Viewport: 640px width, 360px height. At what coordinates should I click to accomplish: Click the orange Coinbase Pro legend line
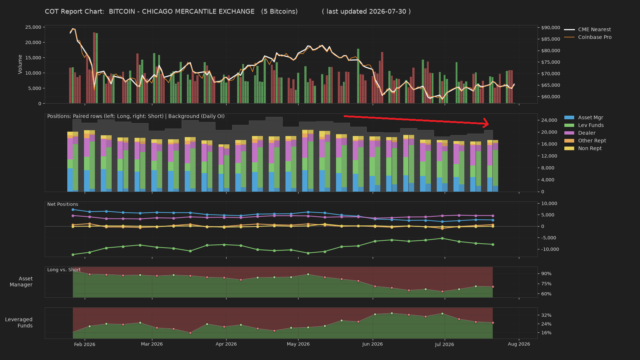pyautogui.click(x=569, y=37)
